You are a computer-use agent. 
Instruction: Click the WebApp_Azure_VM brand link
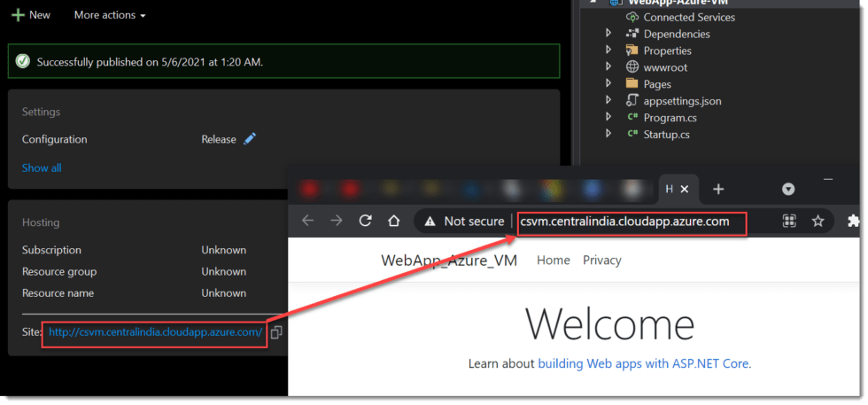[x=449, y=261]
